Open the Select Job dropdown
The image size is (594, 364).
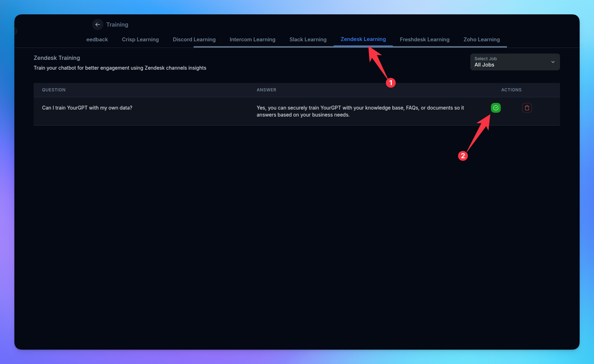[514, 62]
